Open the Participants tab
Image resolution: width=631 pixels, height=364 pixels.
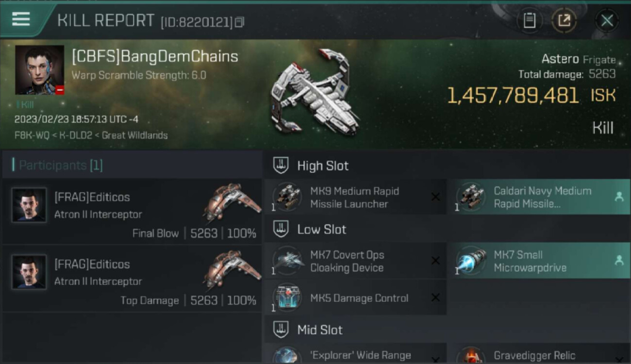(x=61, y=165)
